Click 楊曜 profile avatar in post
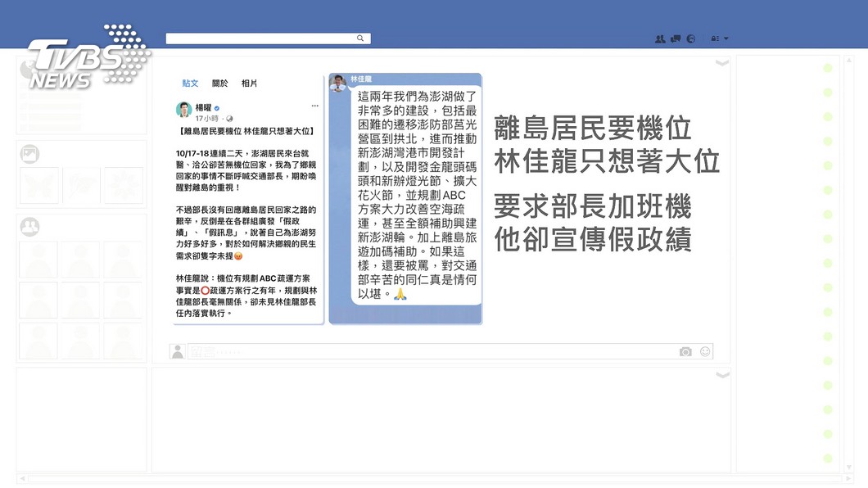Image resolution: width=868 pixels, height=488 pixels. coord(183,110)
